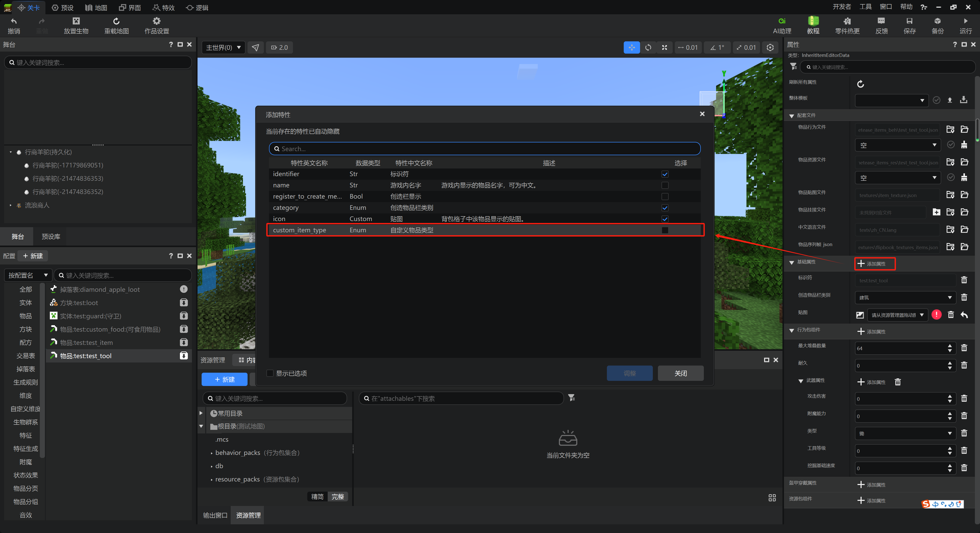The height and width of the screenshot is (533, 980).
Task: Click the 备份 backup icon
Action: tap(937, 21)
